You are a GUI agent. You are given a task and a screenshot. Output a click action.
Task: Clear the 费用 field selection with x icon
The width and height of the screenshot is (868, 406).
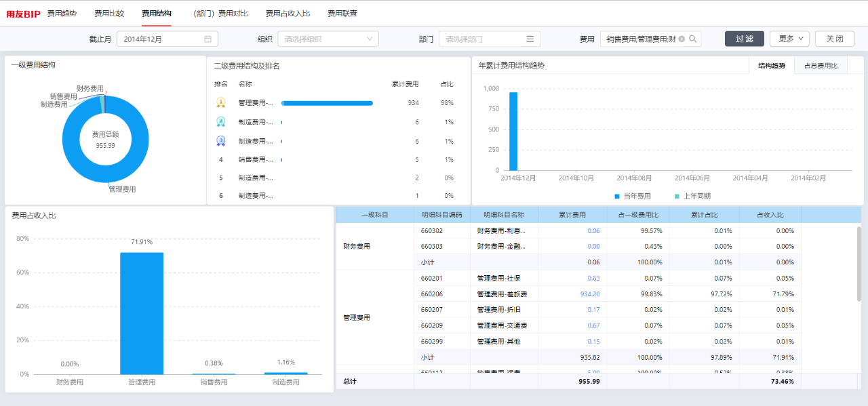click(x=682, y=39)
